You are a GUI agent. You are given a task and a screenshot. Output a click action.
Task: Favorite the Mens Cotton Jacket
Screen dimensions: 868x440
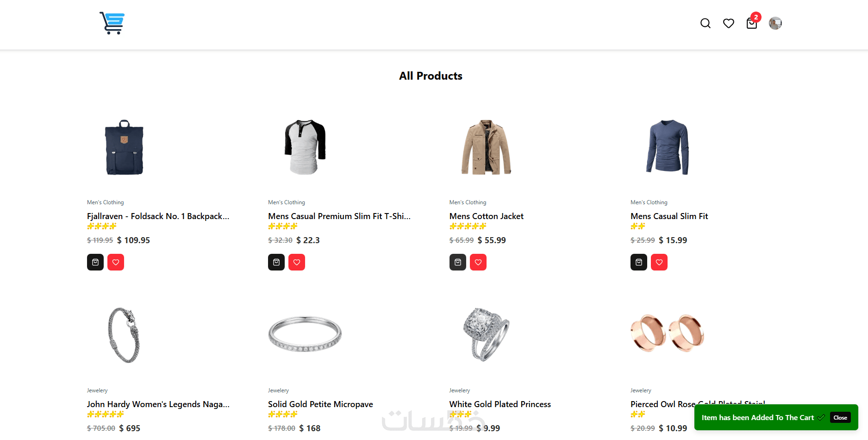tap(478, 262)
